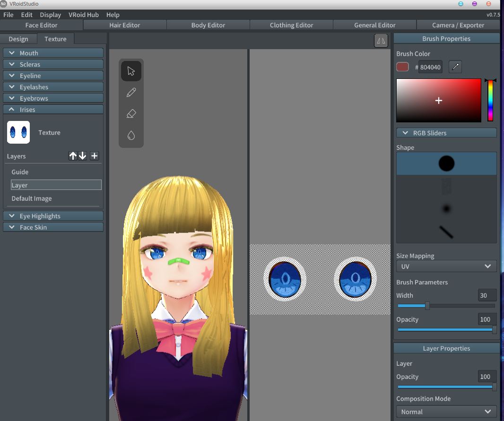504x421 pixels.
Task: Open the Display menu
Action: point(51,15)
